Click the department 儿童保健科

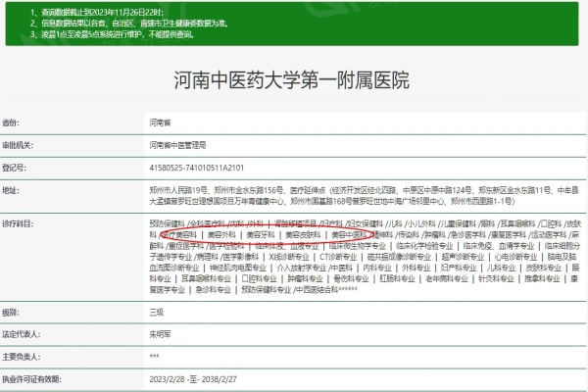click(459, 224)
